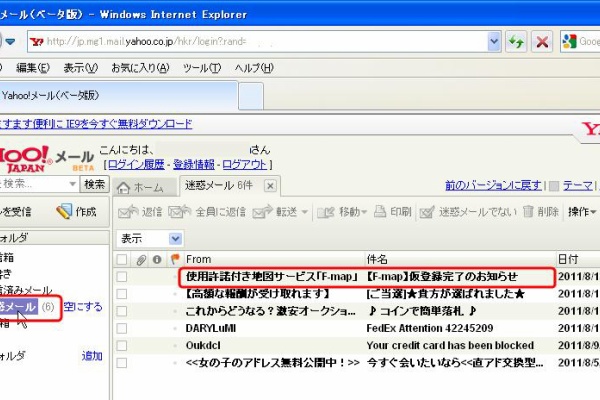Select the 迷惑メール (6) folder
600x400 pixels.
click(28, 307)
